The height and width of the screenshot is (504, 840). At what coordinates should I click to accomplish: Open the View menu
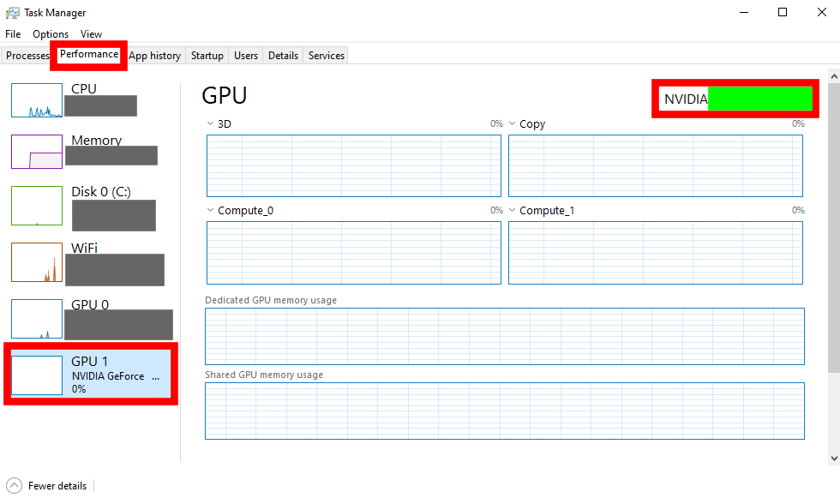pos(91,33)
